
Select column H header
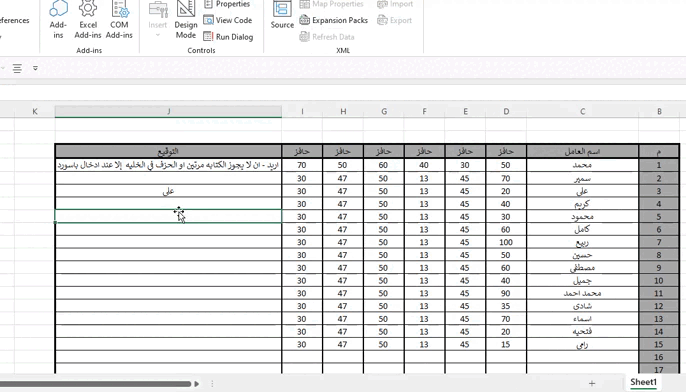(x=343, y=112)
